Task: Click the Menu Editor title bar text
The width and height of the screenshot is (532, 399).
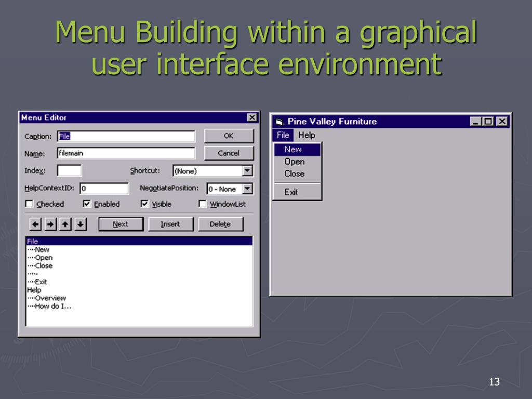Action: pos(44,118)
